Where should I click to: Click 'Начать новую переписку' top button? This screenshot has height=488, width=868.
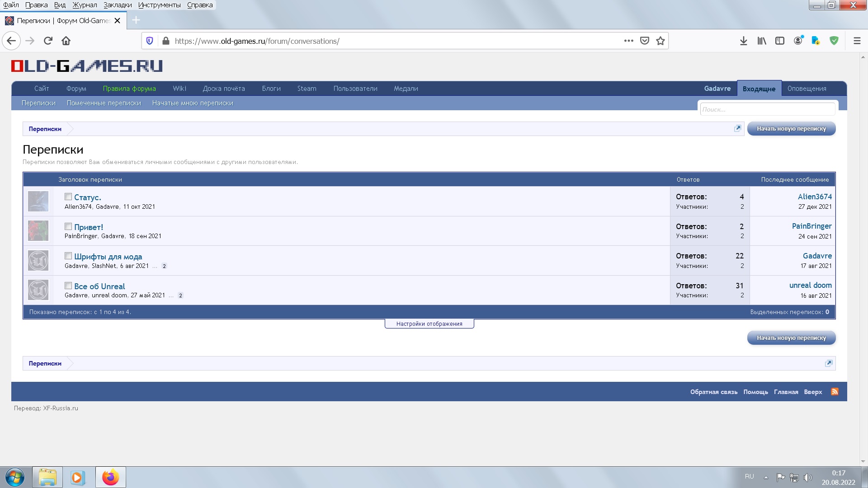tap(791, 129)
